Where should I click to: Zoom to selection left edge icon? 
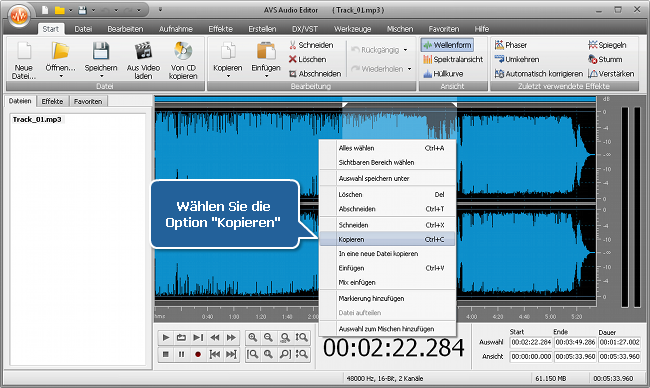[252, 354]
